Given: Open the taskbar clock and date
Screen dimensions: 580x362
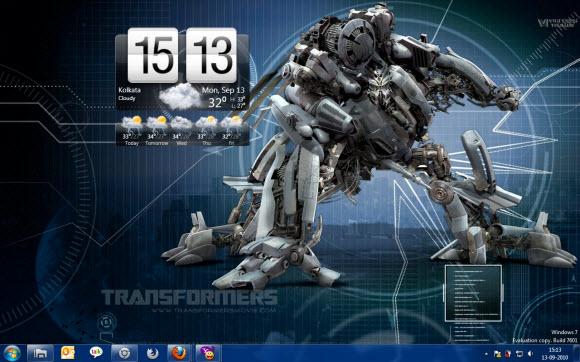Looking at the screenshot, I should pyautogui.click(x=555, y=353).
